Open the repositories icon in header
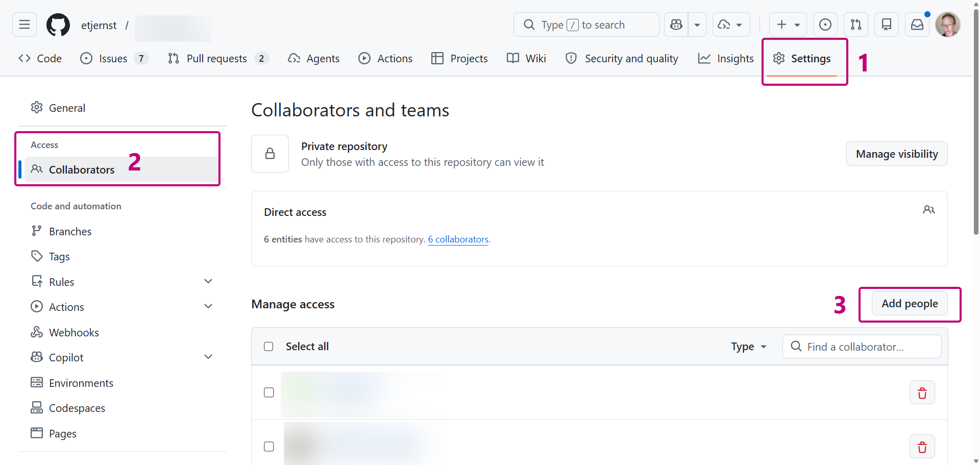 [x=887, y=25]
